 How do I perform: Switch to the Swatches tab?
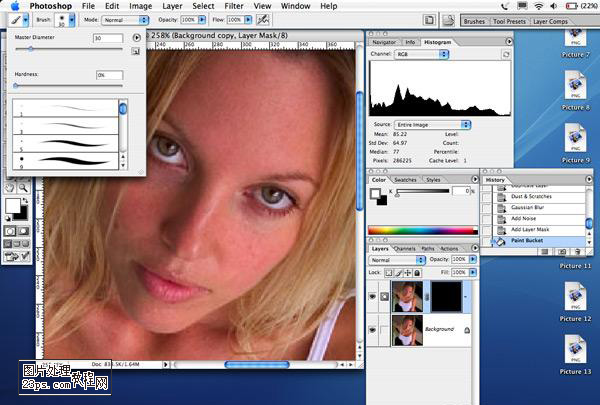point(405,180)
